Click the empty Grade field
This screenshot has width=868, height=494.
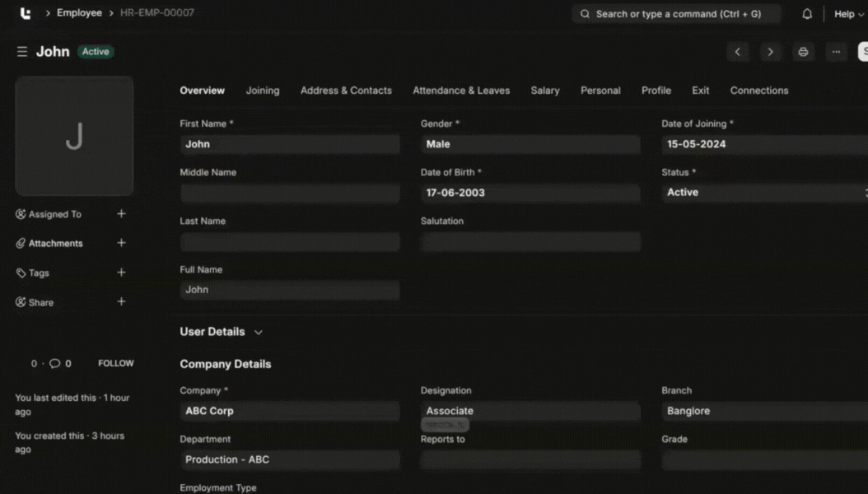[764, 459]
